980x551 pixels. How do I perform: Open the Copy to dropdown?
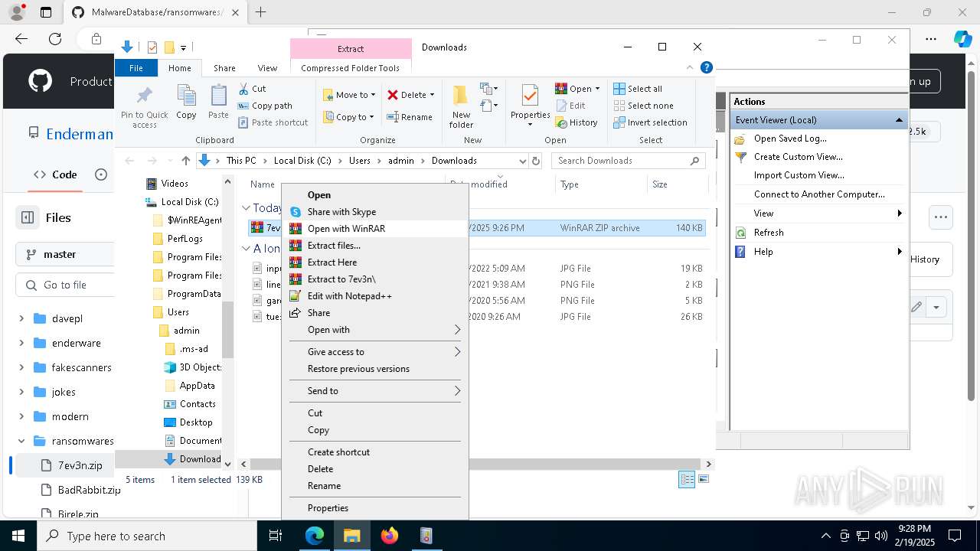pos(349,117)
